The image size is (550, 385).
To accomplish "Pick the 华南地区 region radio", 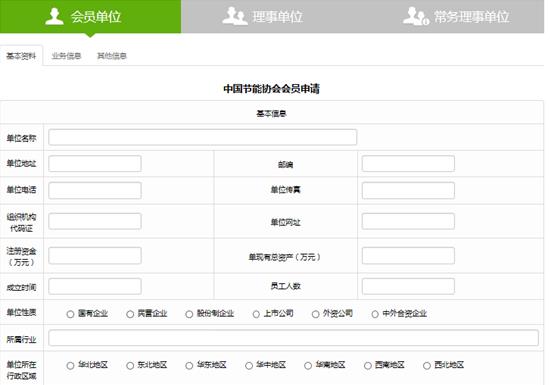I will coord(308,366).
